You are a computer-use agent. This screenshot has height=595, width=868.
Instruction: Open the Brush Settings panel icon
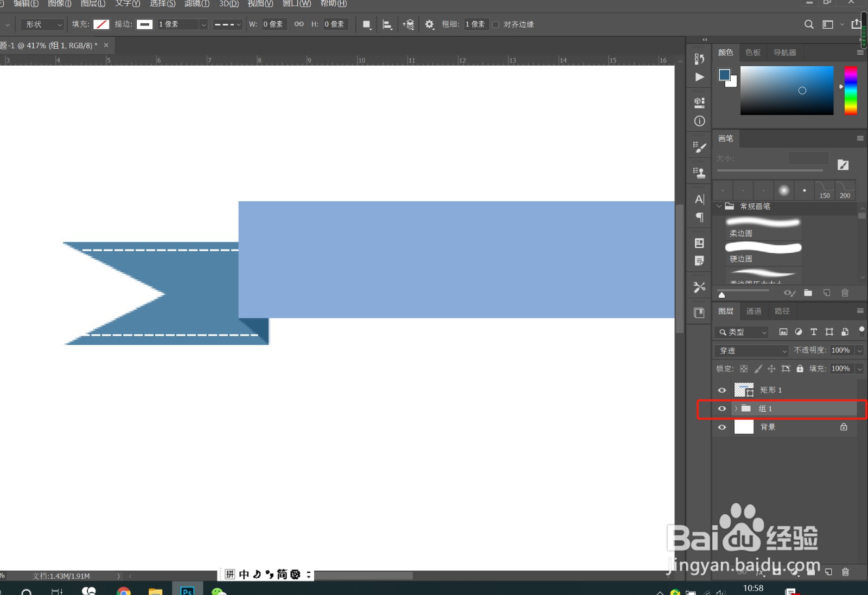tap(699, 147)
